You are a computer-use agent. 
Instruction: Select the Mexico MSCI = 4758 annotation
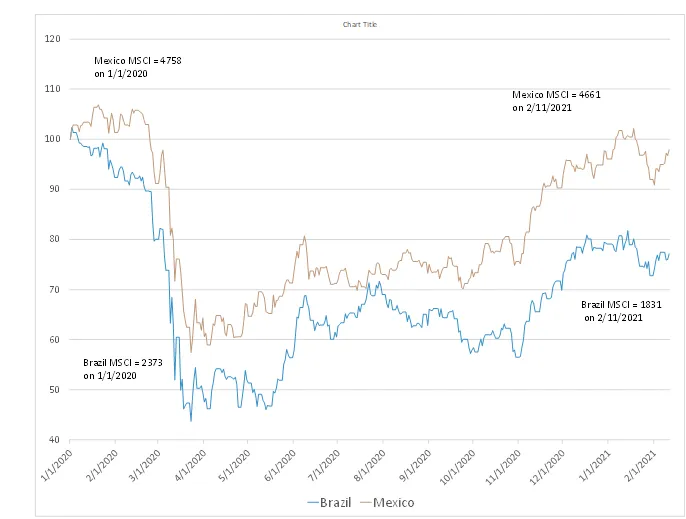click(x=138, y=67)
